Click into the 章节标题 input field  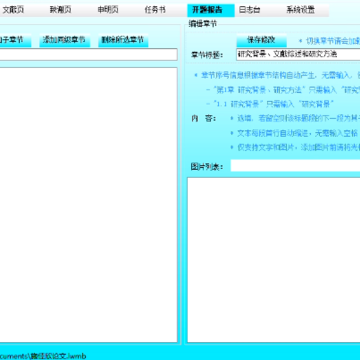coord(298,54)
